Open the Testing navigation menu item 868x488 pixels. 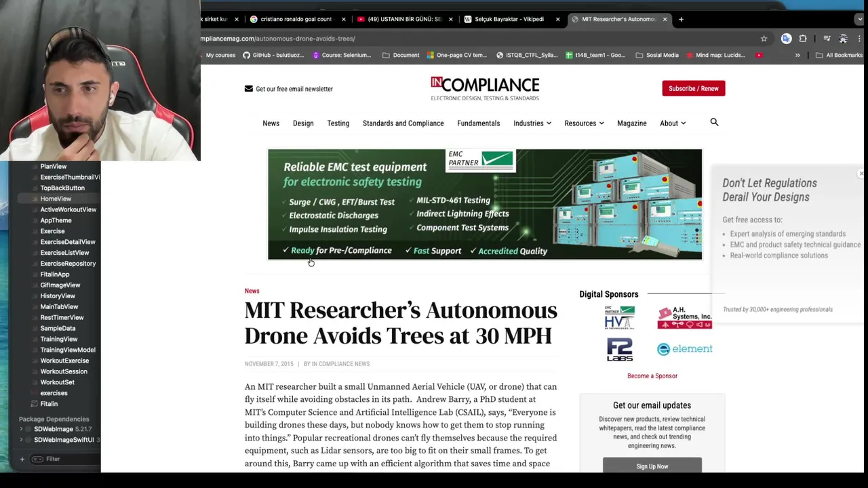[x=338, y=123]
